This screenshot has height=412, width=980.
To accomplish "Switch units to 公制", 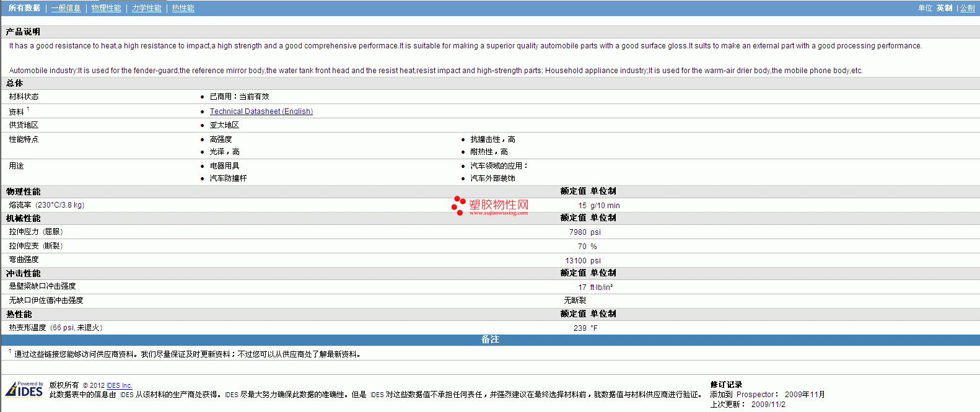I will coord(967,8).
